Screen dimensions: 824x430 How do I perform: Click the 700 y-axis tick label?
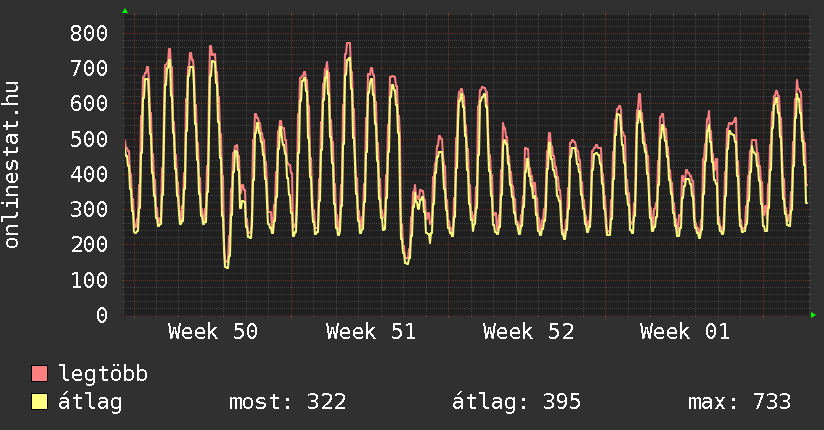pos(88,68)
